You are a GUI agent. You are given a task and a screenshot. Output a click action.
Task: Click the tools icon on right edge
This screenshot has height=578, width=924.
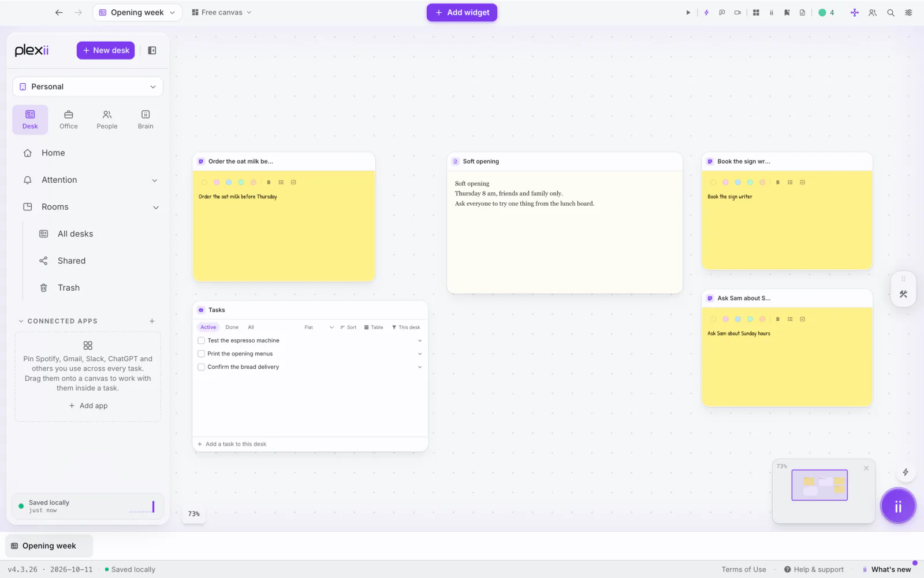(x=904, y=294)
